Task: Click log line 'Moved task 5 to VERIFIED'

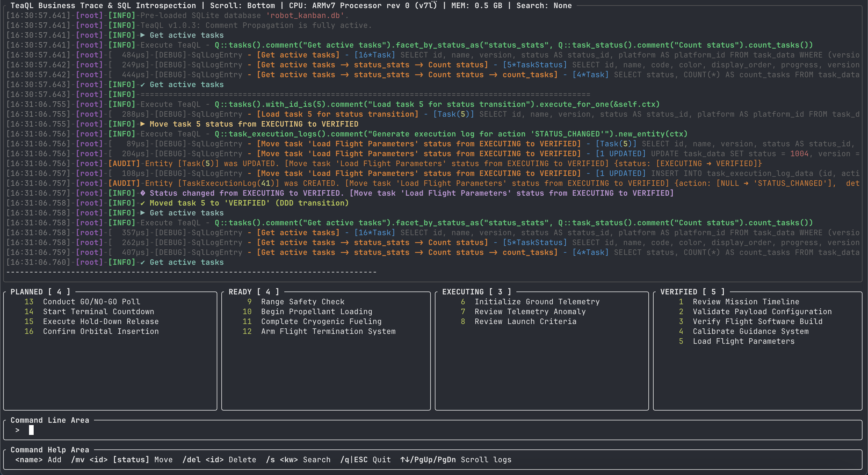Action: tap(178, 203)
